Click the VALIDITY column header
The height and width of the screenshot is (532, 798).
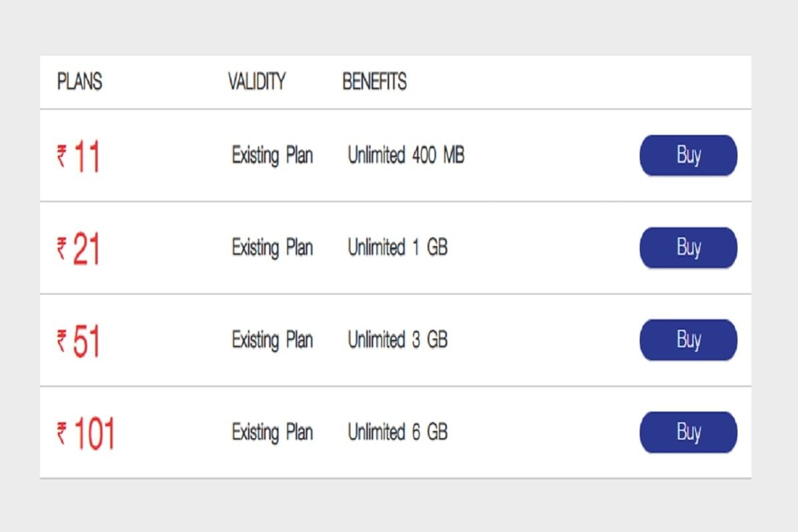257,82
